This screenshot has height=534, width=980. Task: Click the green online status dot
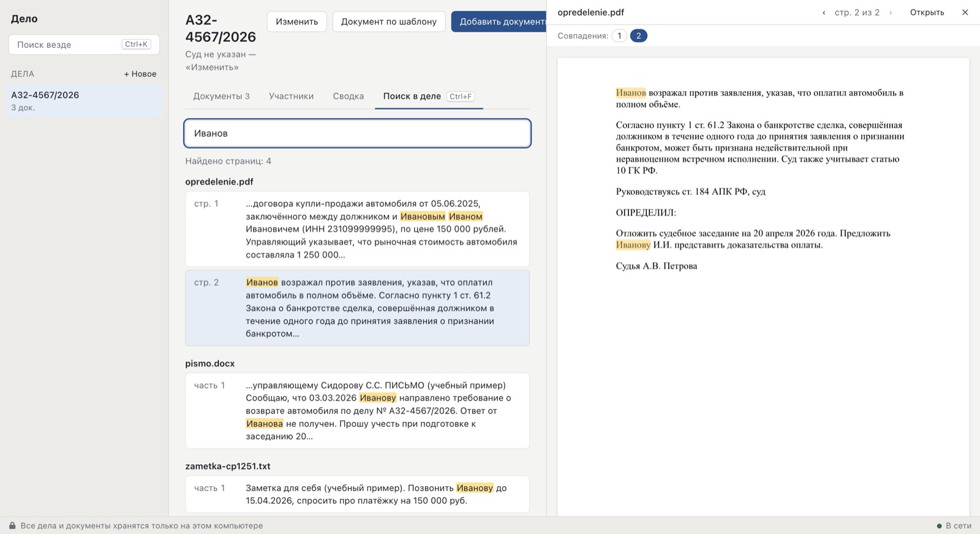pyautogui.click(x=939, y=525)
